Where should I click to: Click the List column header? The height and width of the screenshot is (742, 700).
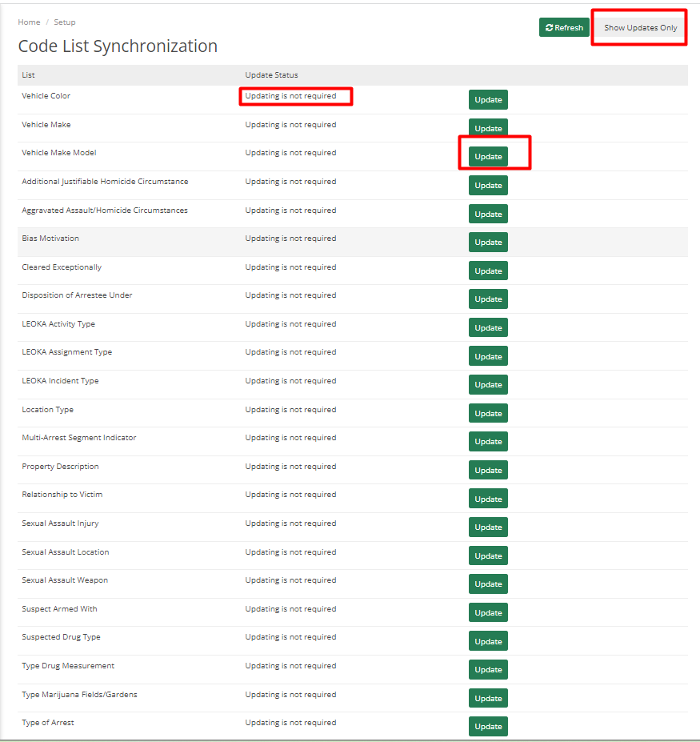27,74
